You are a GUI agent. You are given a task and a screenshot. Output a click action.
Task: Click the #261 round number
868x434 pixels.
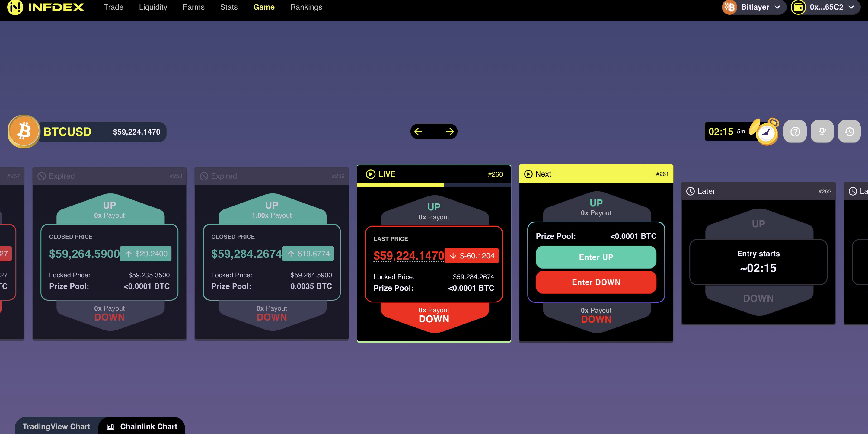click(662, 174)
